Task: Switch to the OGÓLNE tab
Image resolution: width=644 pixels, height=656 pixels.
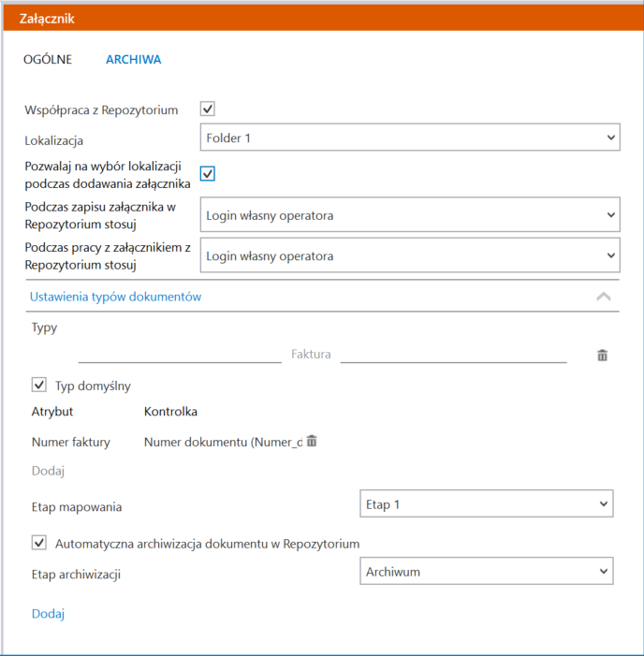Action: click(x=48, y=59)
